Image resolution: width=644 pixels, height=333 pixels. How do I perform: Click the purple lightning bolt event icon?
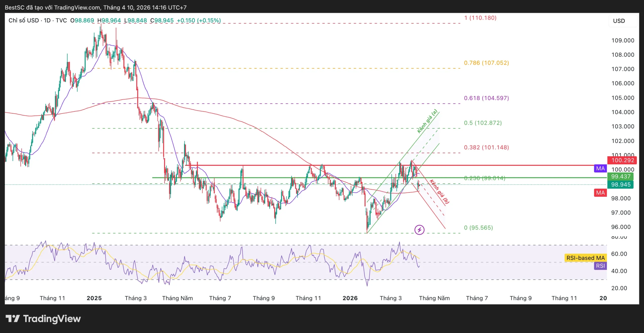(x=419, y=230)
